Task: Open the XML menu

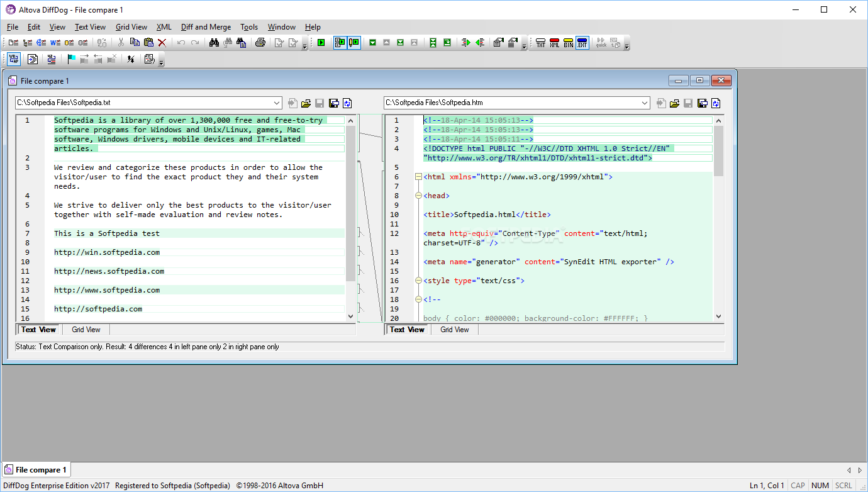Action: 164,27
